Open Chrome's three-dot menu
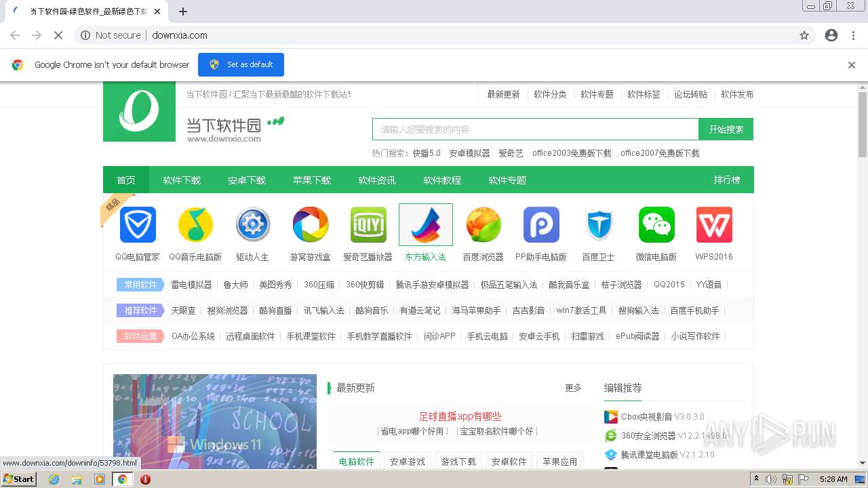 [853, 35]
